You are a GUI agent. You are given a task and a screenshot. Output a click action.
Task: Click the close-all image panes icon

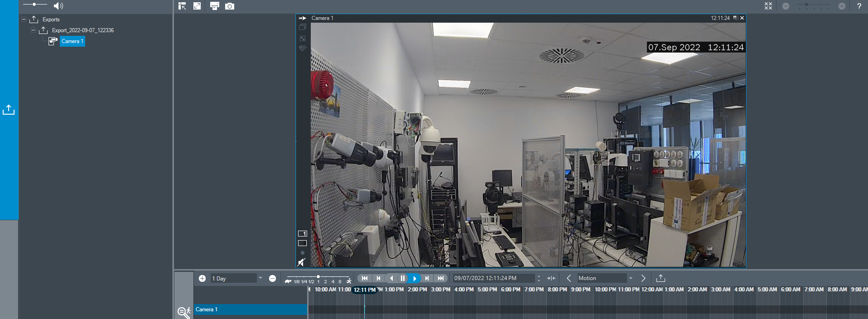coord(768,6)
